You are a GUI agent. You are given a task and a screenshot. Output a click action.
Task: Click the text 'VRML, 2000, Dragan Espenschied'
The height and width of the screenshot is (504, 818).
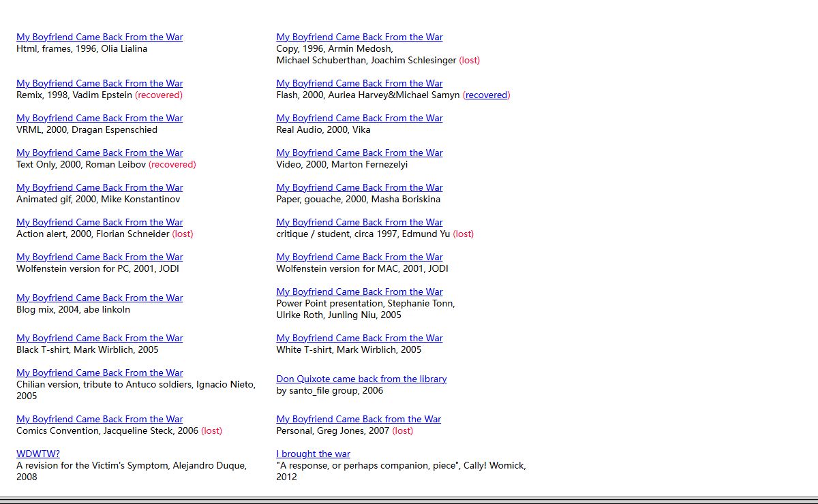point(87,129)
